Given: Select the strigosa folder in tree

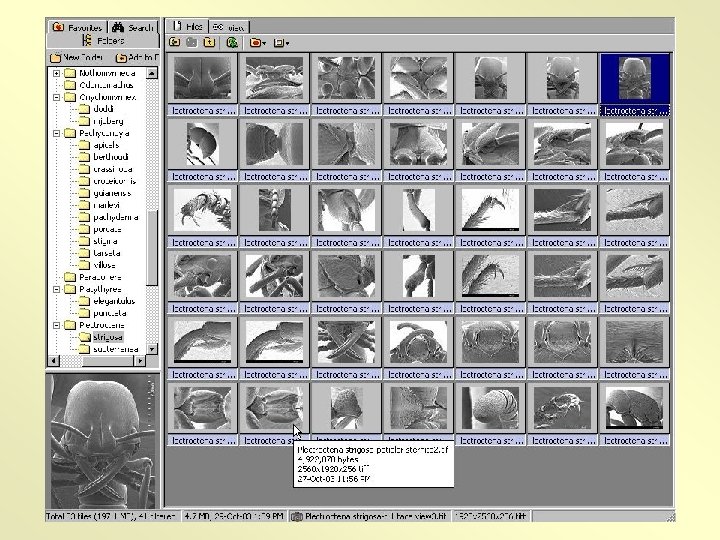Looking at the screenshot, I should (105, 336).
